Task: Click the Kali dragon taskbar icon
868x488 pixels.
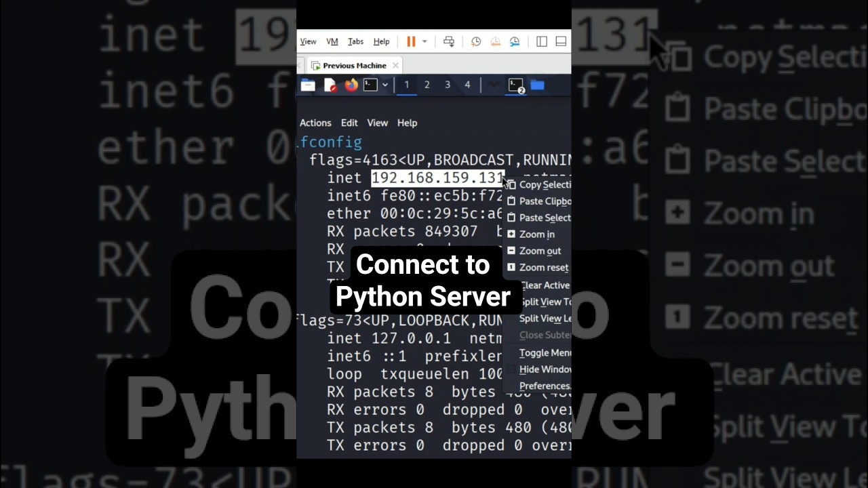Action: 494,85
